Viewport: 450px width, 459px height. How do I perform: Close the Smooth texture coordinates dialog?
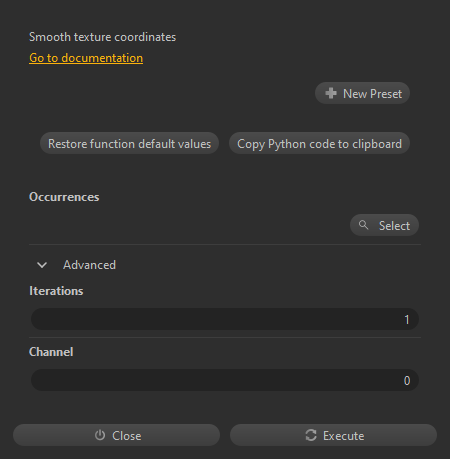(116, 435)
